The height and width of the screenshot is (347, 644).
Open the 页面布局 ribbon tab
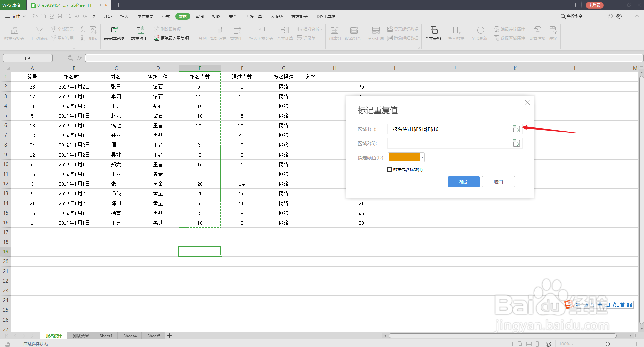145,16
